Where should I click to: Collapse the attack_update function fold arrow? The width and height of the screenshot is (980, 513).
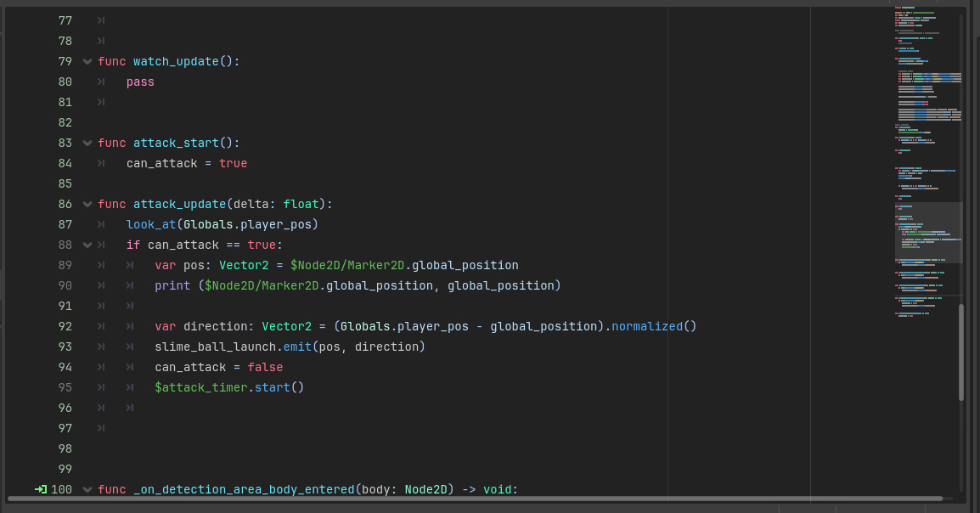87,205
